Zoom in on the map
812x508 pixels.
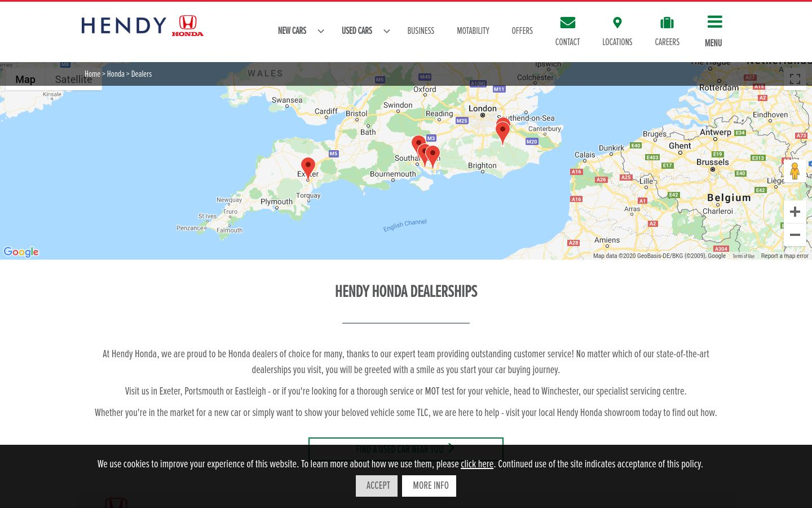coord(795,212)
